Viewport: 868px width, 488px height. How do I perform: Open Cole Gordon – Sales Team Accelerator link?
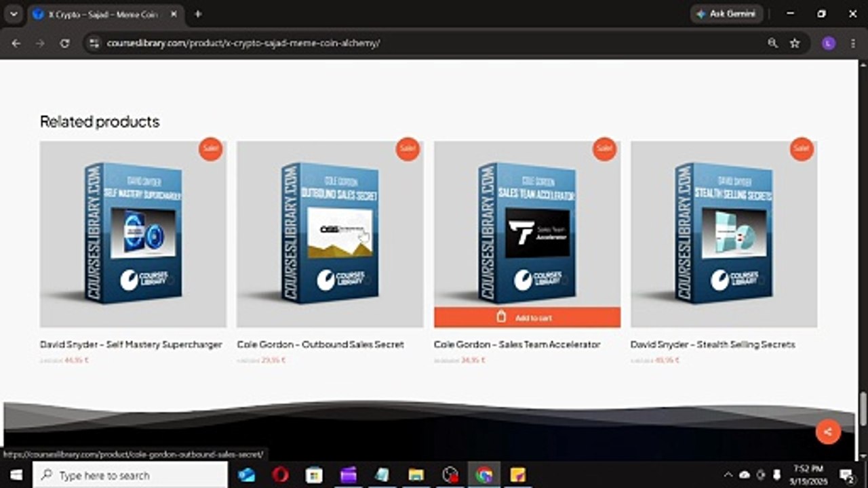click(x=517, y=344)
